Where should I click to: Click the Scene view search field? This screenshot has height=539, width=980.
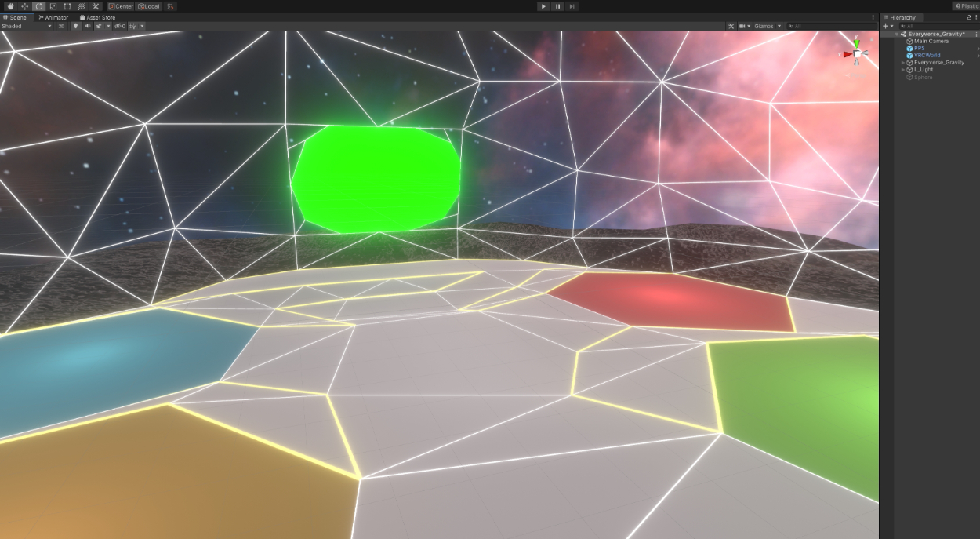pyautogui.click(x=831, y=26)
